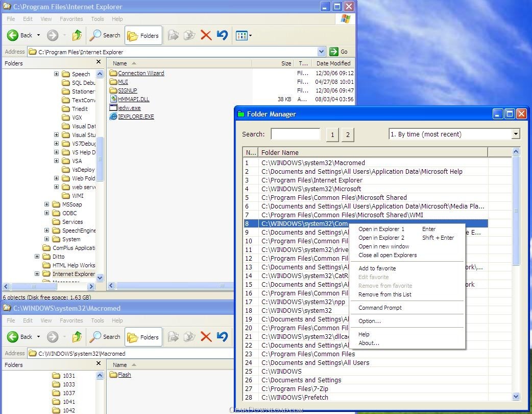The height and width of the screenshot is (414, 532).
Task: Click Move To icon in Internet Explorer window
Action: click(174, 35)
